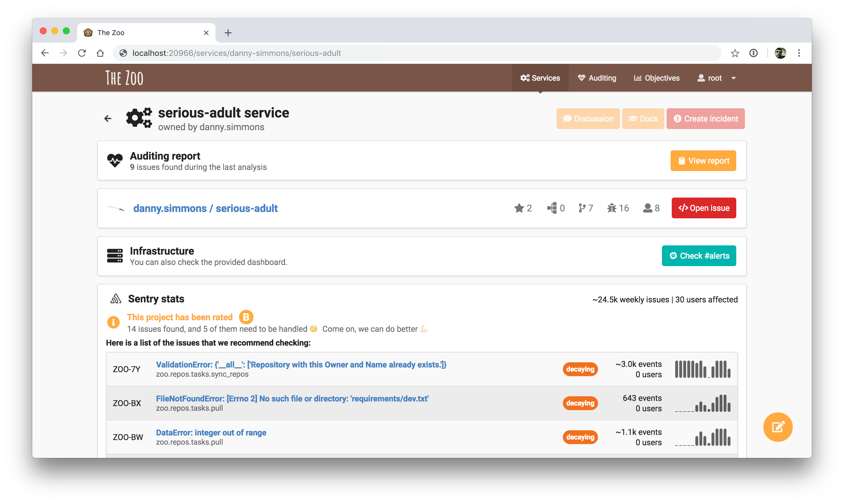Open the root user dropdown menu

pyautogui.click(x=716, y=78)
